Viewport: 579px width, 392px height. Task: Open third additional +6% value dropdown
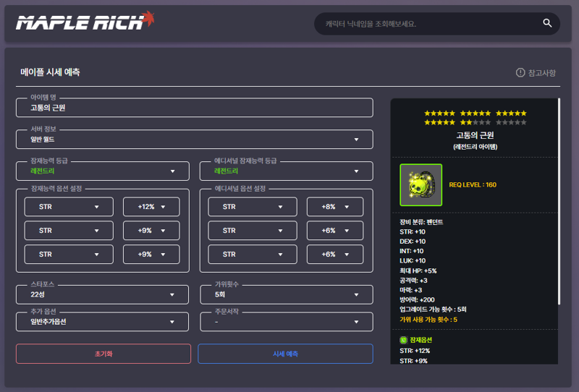335,255
